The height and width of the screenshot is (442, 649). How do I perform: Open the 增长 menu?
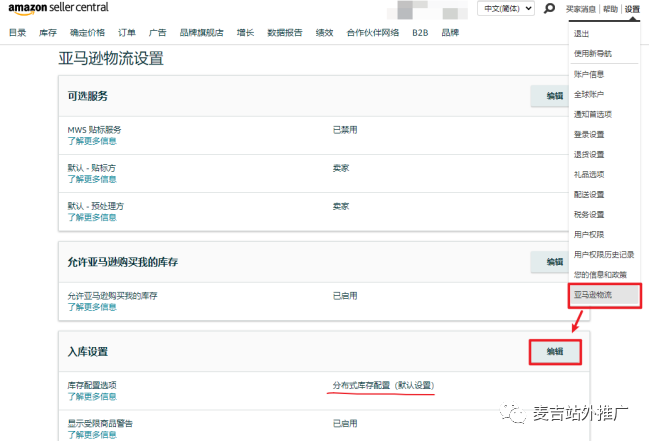point(245,33)
